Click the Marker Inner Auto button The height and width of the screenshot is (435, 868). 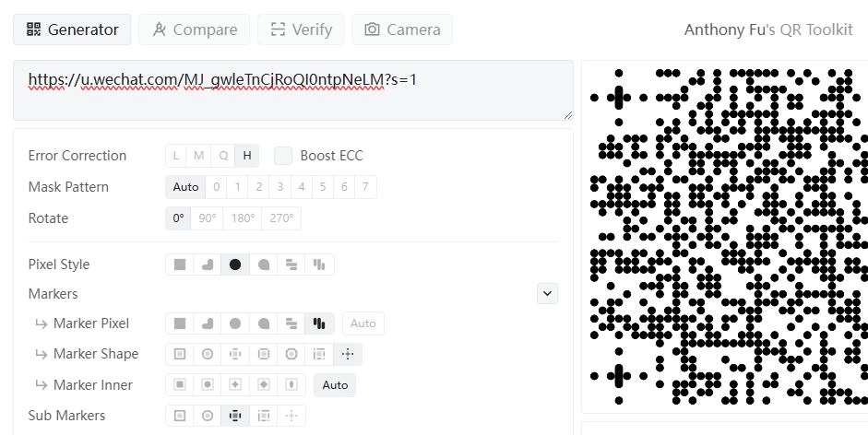coord(335,384)
